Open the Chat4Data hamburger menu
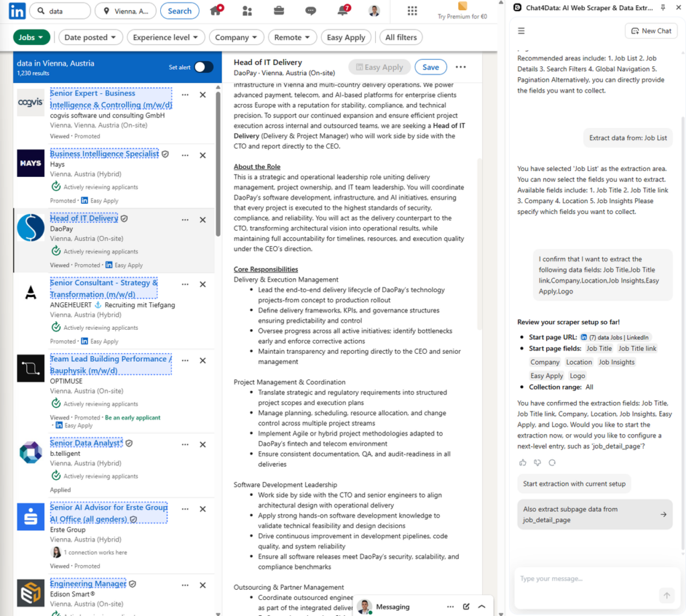Image resolution: width=686 pixels, height=616 pixels. coord(521,30)
